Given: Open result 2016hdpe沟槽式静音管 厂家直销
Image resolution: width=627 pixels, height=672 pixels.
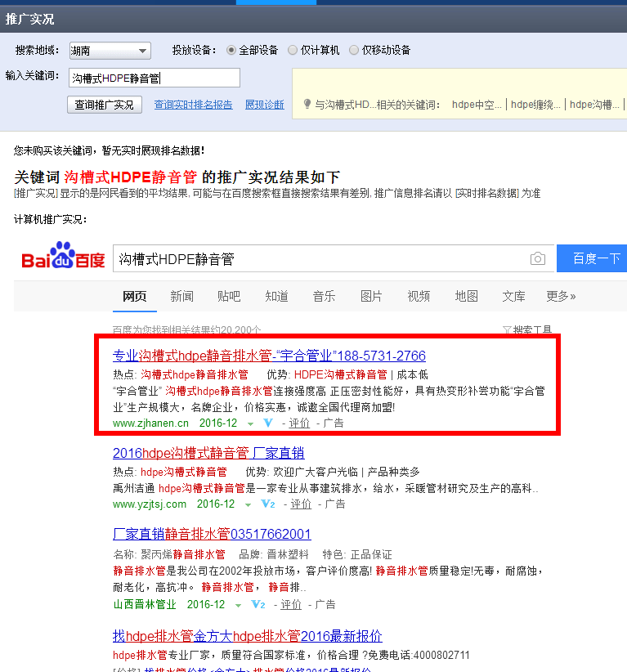Looking at the screenshot, I should 208,453.
